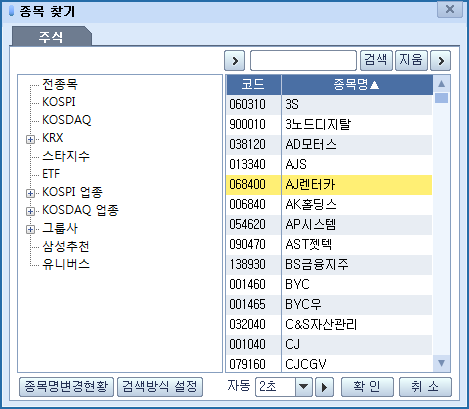Open 종목명변경현황 button
The width and height of the screenshot is (469, 409).
click(66, 387)
